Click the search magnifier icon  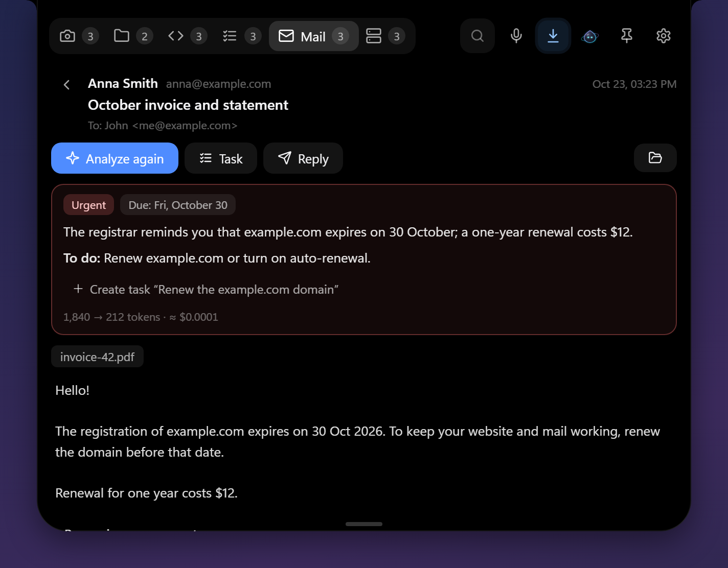[x=477, y=36]
